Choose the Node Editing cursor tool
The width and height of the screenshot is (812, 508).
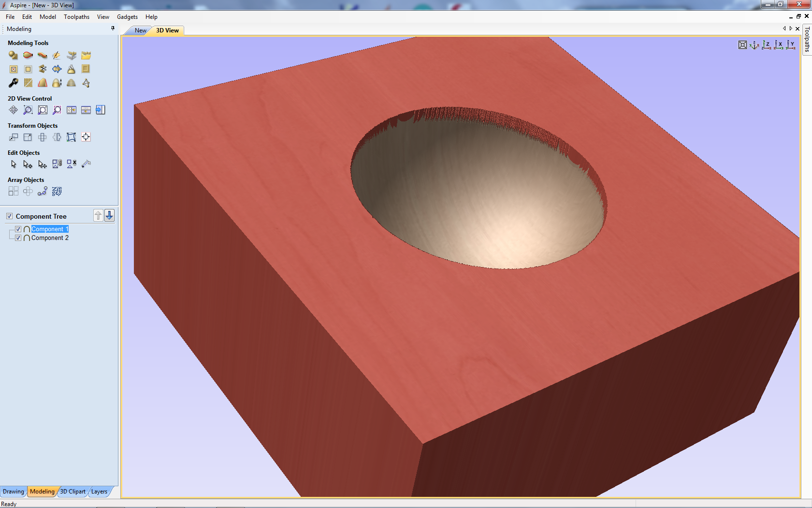28,164
